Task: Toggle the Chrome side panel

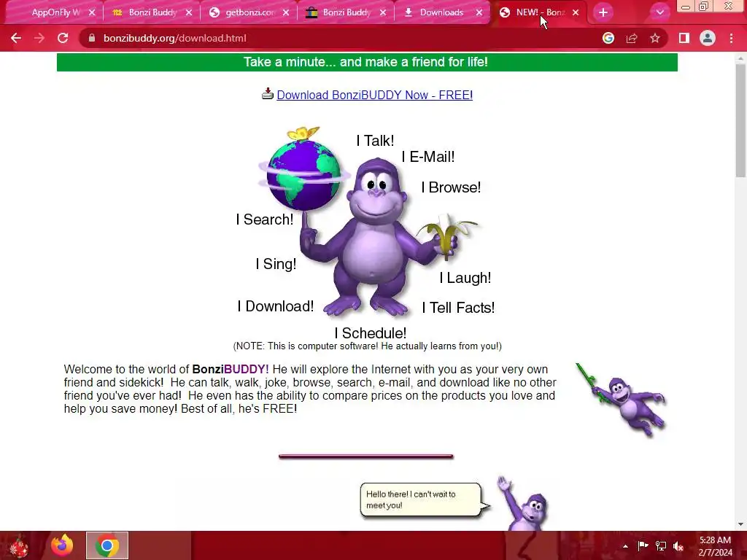Action: point(684,38)
